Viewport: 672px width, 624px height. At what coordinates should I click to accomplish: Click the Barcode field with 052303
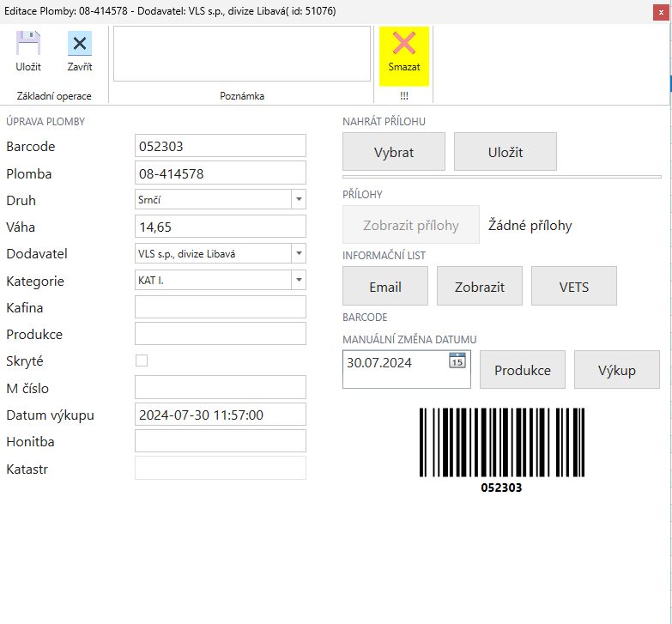[x=221, y=146]
